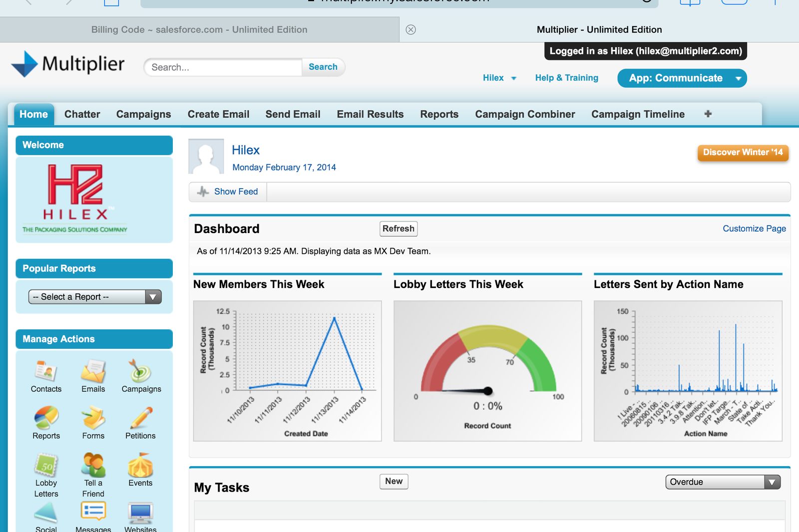Click the Search button
This screenshot has width=799, height=532.
pos(323,67)
